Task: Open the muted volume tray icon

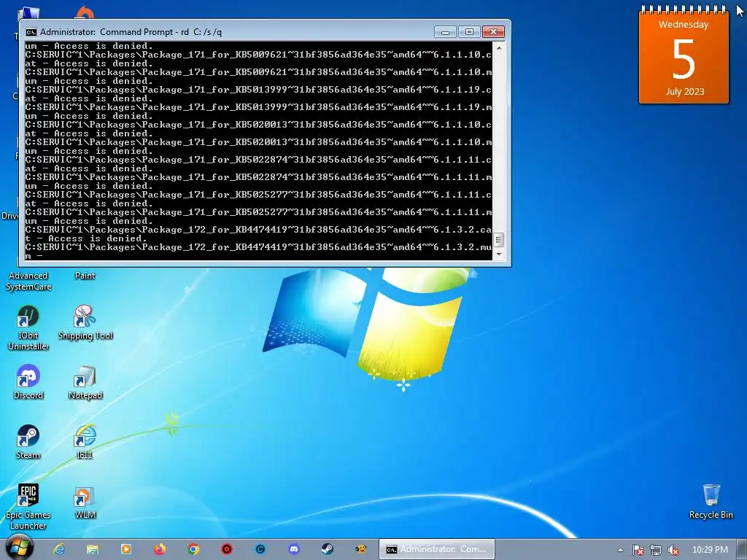Action: (x=673, y=550)
